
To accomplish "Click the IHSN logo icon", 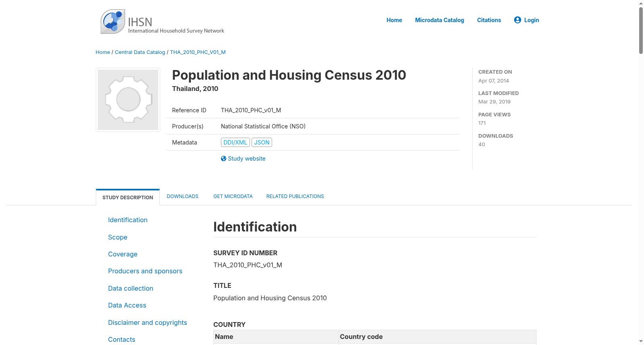I will pyautogui.click(x=113, y=22).
